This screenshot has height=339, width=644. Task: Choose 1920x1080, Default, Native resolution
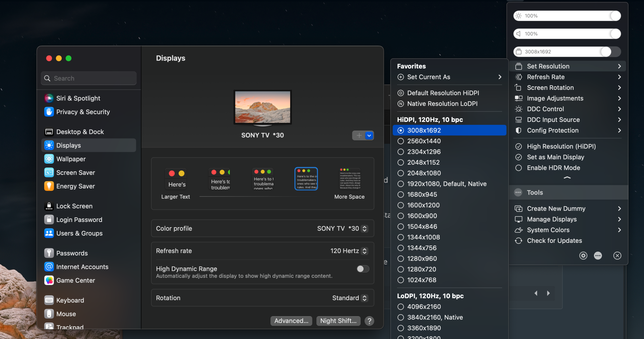click(x=449, y=184)
